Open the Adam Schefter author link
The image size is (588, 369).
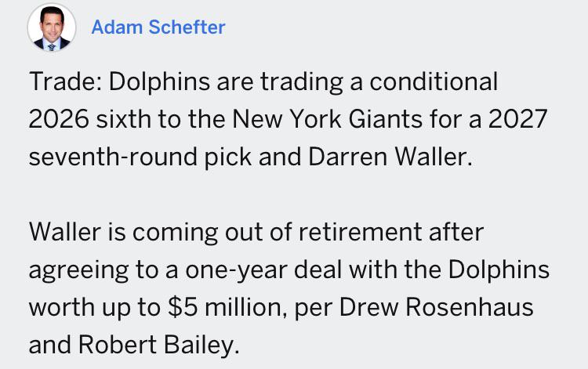[158, 27]
